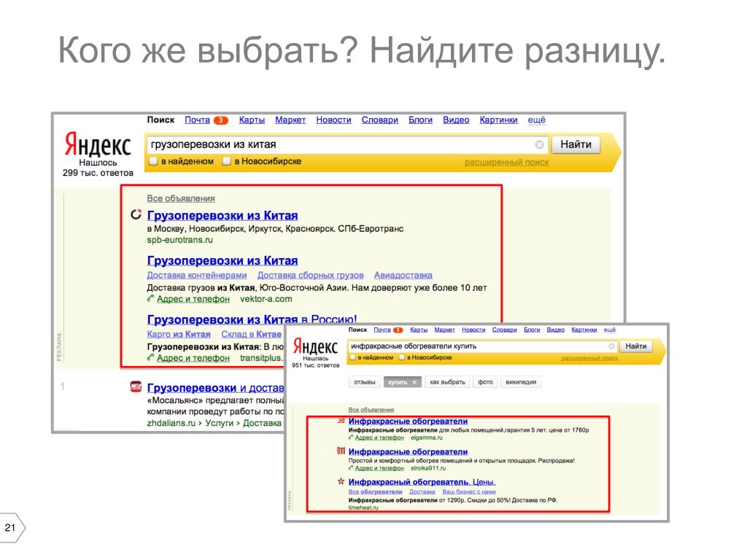The width and height of the screenshot is (747, 560).
Task: Click the large Яндекс logo
Action: [98, 145]
